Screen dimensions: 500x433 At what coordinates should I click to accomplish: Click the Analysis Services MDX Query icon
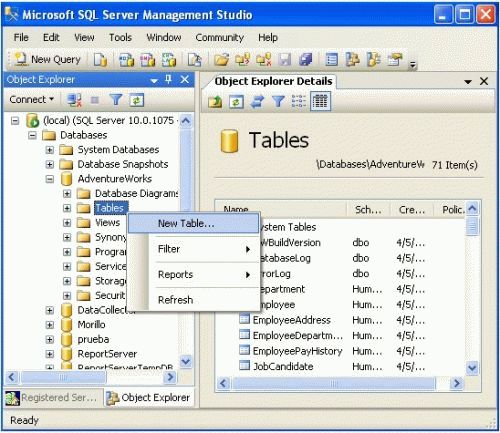coord(127,60)
